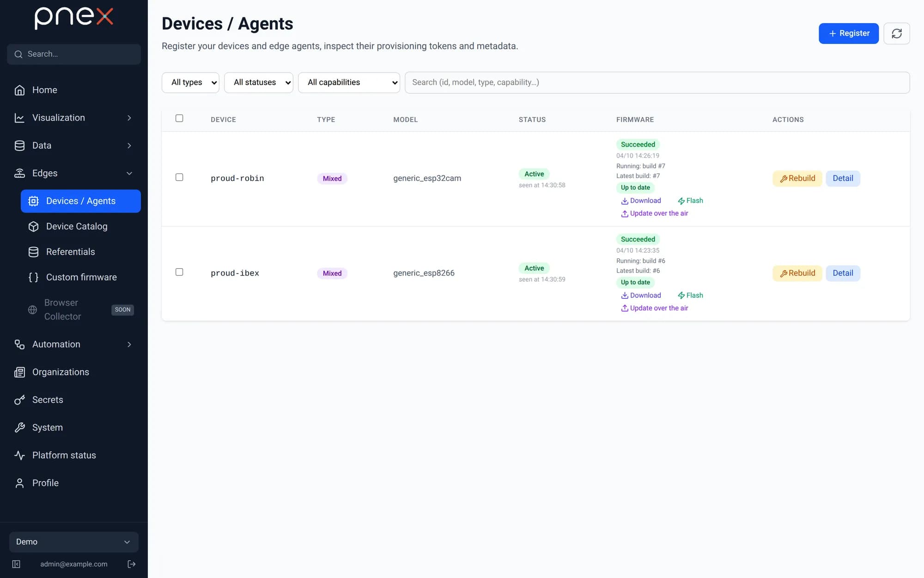Image resolution: width=924 pixels, height=578 pixels.
Task: Rebuild firmware for proud-robin
Action: click(x=797, y=178)
